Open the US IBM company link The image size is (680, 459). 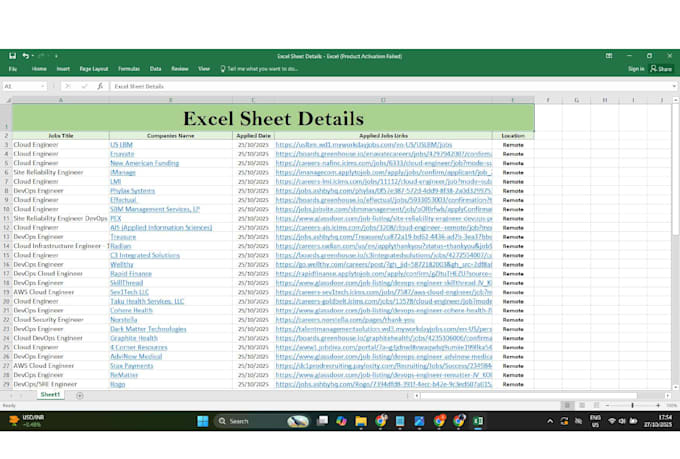point(121,145)
